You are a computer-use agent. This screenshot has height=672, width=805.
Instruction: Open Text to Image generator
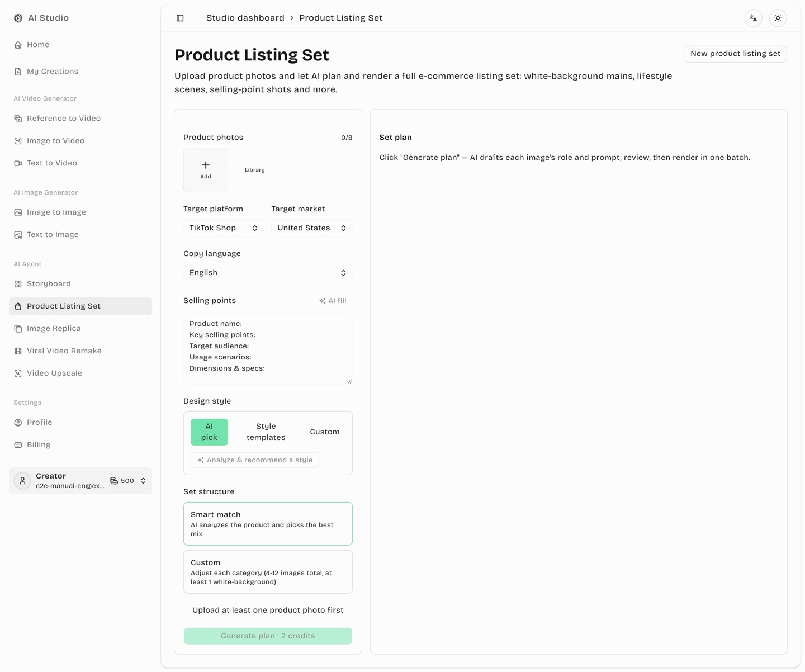pos(80,235)
